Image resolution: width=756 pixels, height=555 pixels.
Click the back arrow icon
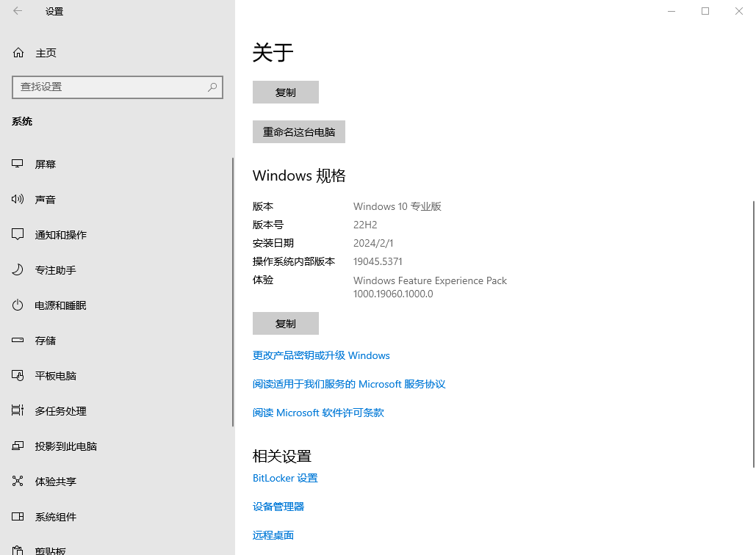click(x=18, y=11)
